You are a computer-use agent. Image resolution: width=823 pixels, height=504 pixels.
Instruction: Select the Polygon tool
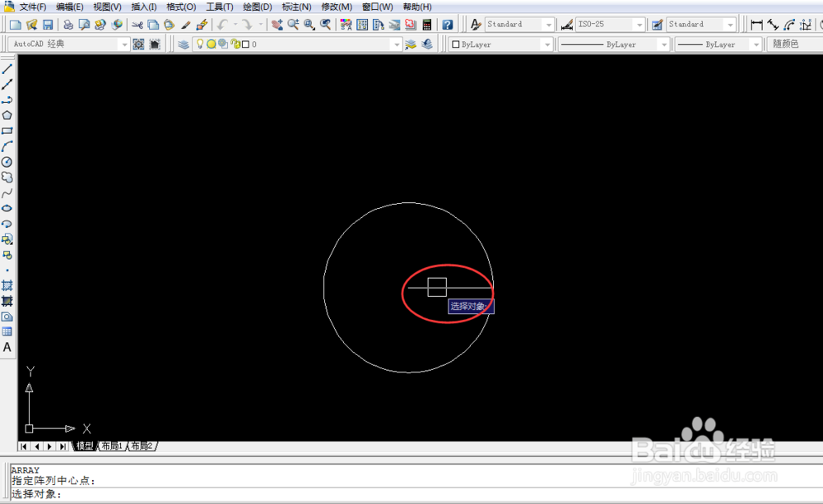click(7, 115)
